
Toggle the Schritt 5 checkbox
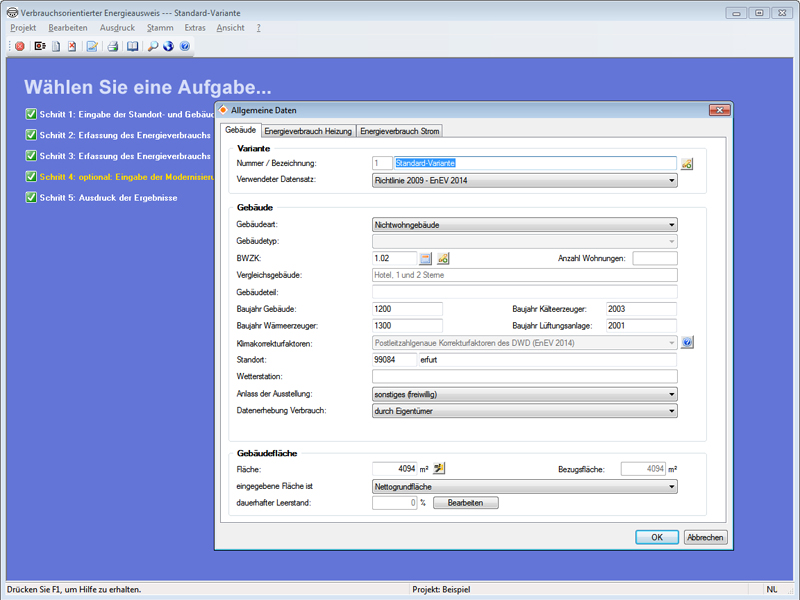click(31, 197)
